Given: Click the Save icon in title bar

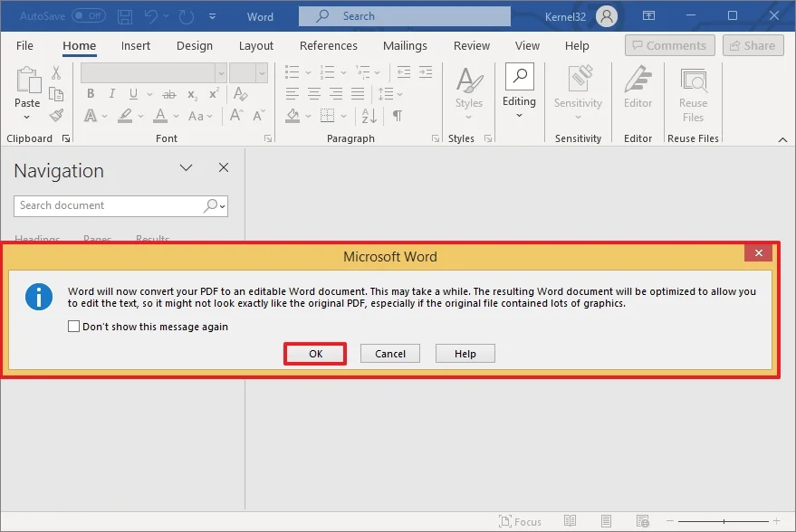Looking at the screenshot, I should [x=125, y=16].
